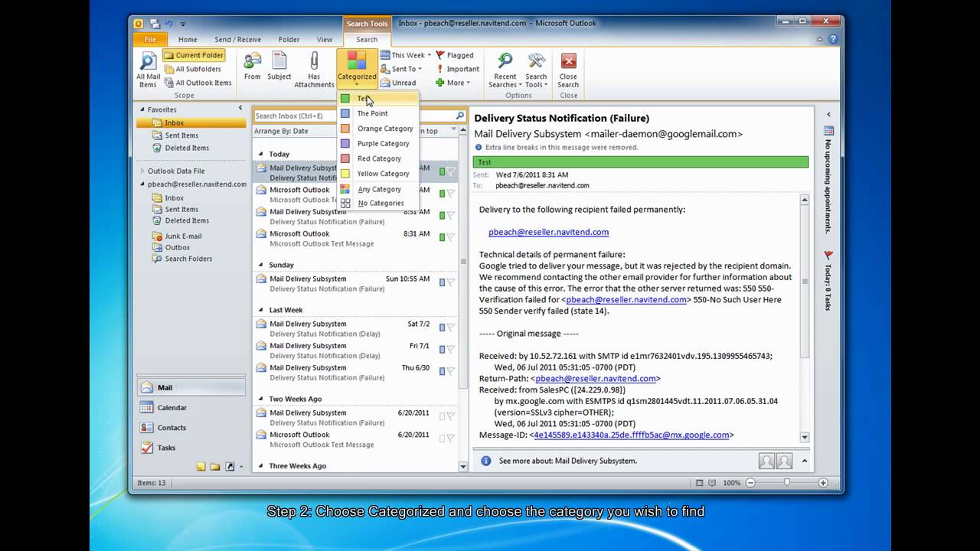Open the File tab
Image resolution: width=980 pixels, height=551 pixels.
click(x=150, y=39)
